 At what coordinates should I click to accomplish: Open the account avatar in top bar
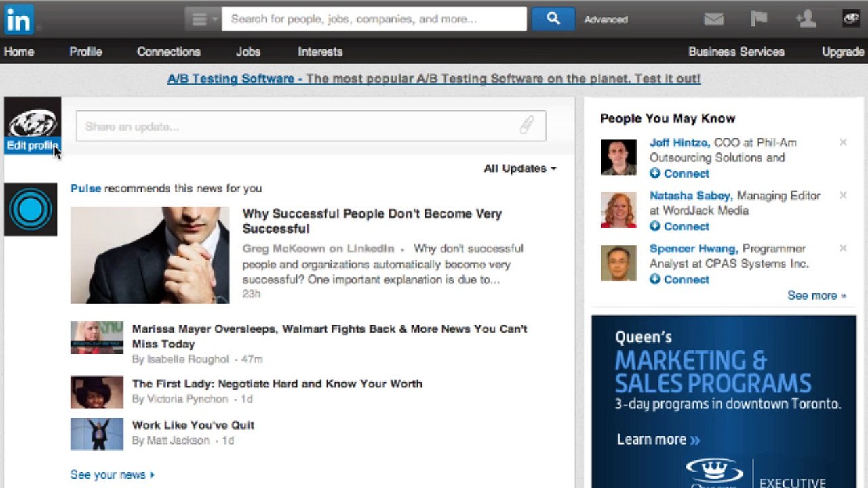tap(850, 19)
